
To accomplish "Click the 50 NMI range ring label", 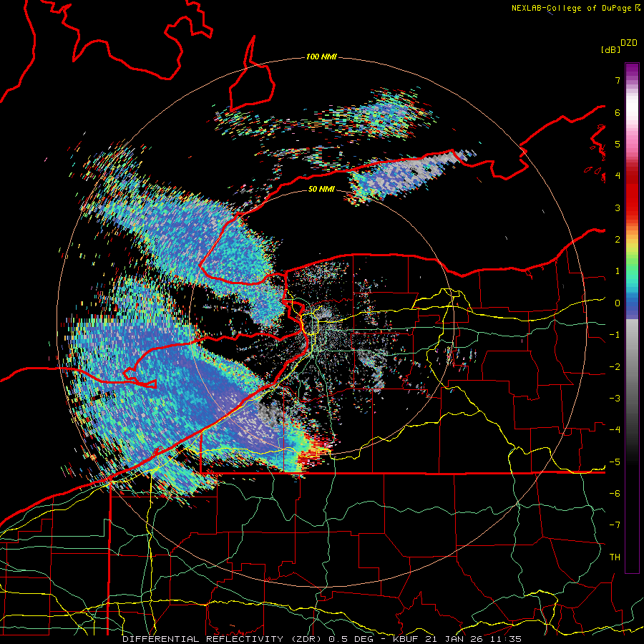I will (321, 190).
